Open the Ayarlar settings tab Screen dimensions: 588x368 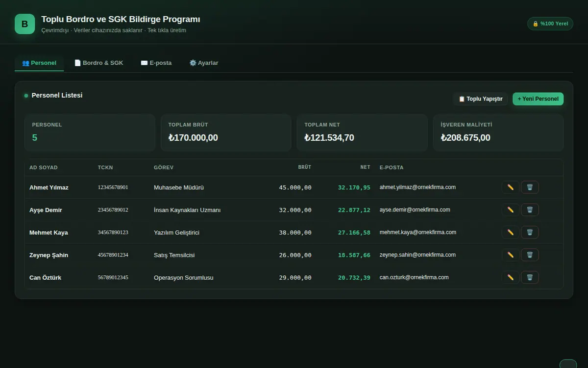pyautogui.click(x=204, y=63)
